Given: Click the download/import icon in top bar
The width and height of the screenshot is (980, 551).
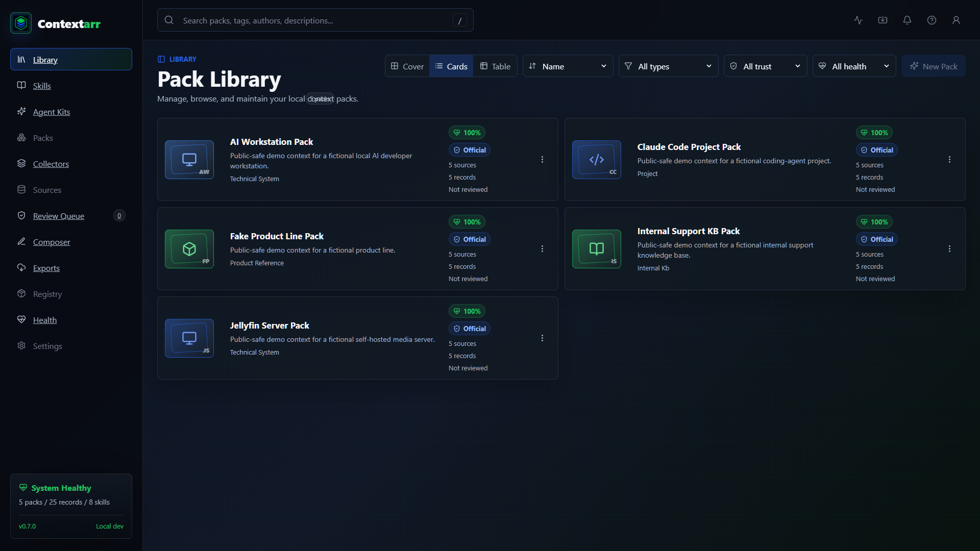Looking at the screenshot, I should 883,20.
